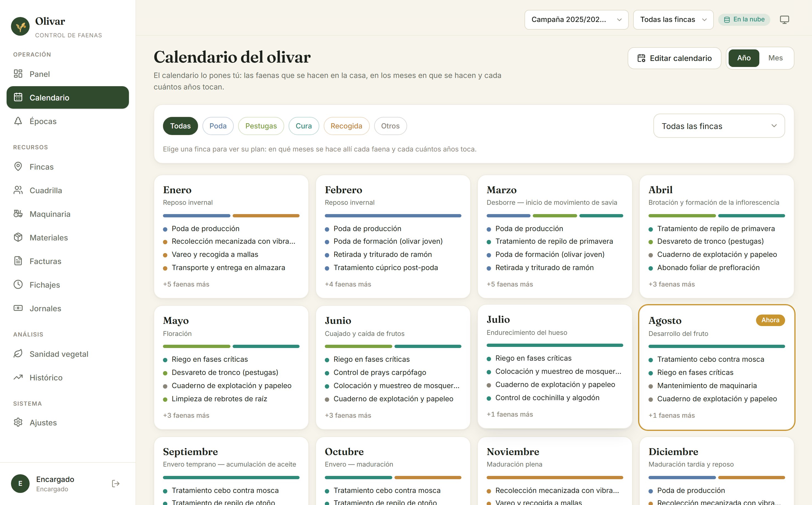This screenshot has height=505, width=812.
Task: Click 'Abonado foliar de prefloración' in Abril
Action: coord(708,268)
